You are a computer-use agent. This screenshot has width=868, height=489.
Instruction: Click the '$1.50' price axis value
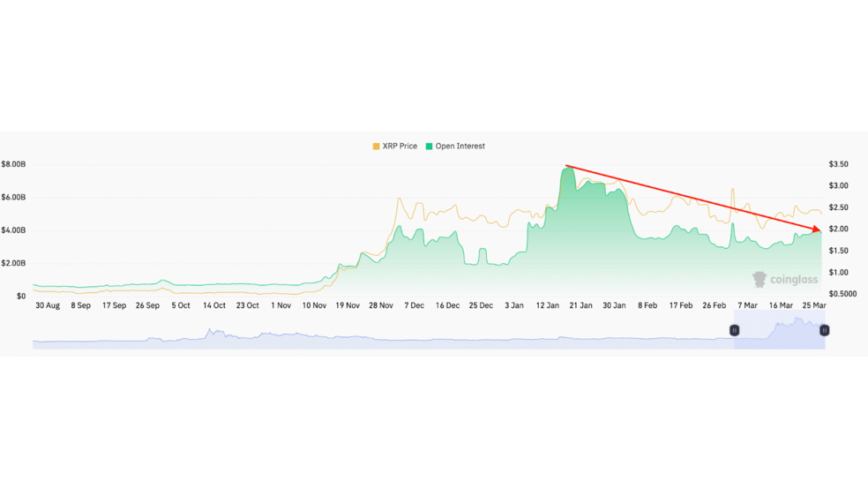click(838, 251)
